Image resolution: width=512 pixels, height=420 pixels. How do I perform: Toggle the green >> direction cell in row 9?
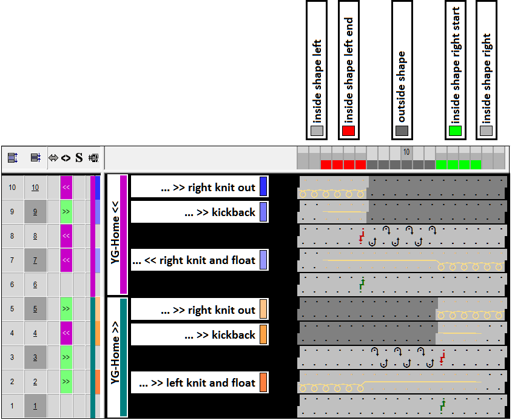(66, 212)
